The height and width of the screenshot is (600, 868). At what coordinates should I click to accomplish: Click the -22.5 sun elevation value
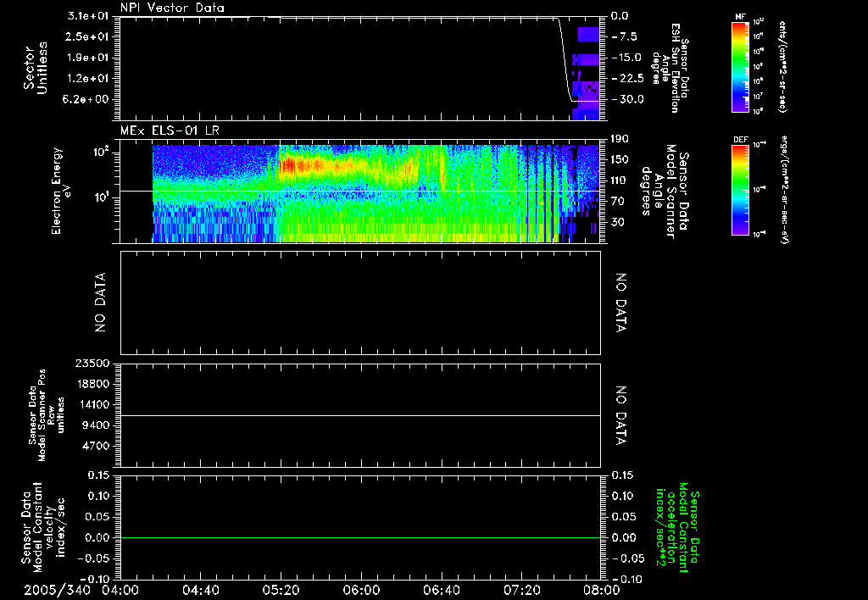point(627,78)
